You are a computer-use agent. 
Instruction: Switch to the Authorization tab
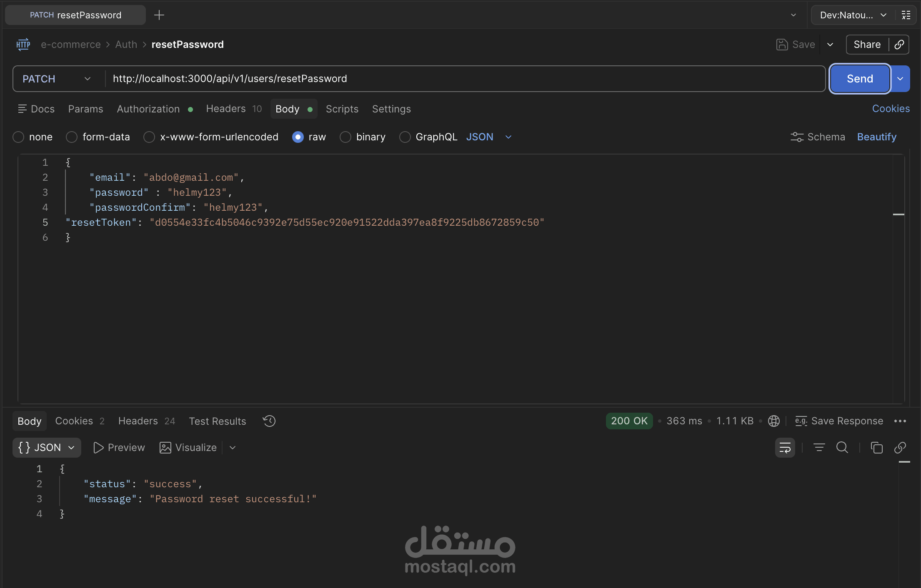[148, 109]
